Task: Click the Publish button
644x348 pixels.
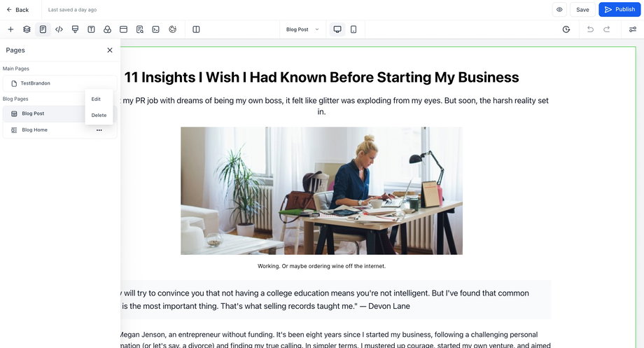Action: click(619, 10)
